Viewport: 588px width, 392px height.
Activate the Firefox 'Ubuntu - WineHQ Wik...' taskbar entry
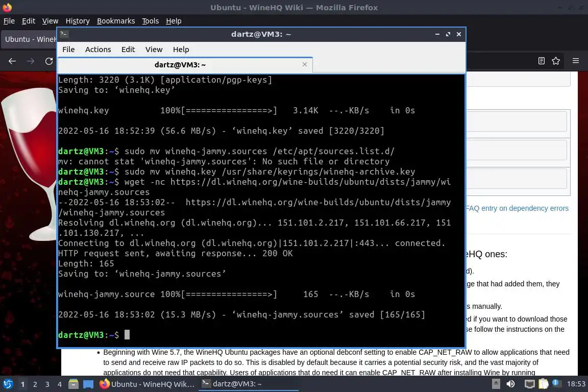click(x=147, y=384)
